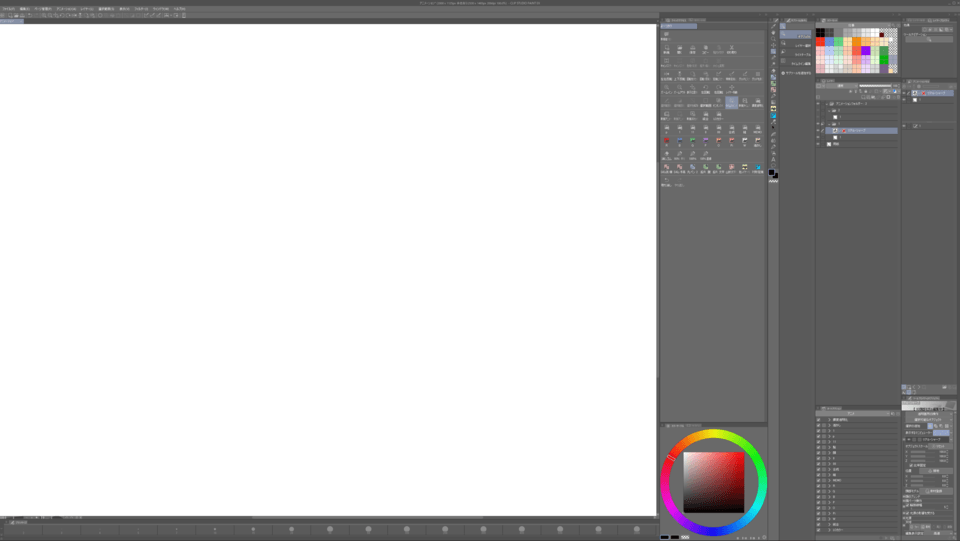Collapse the animation folder in Layer panel
This screenshot has height=541, width=960.
(827, 104)
